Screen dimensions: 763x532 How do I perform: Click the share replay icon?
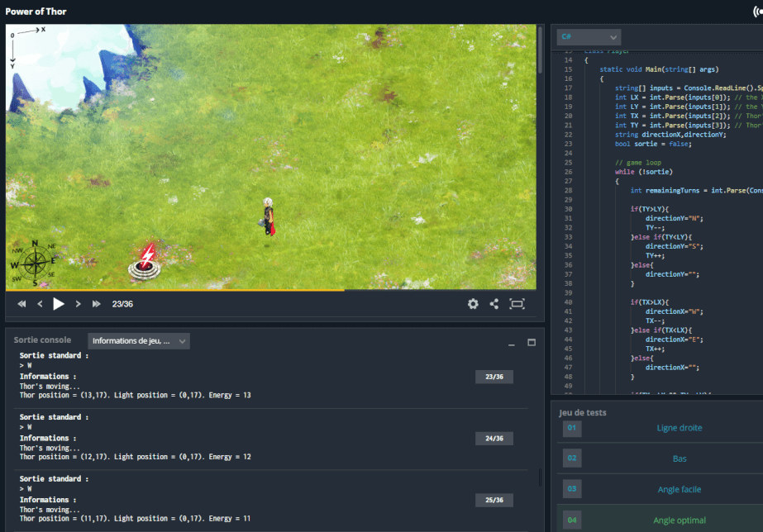(494, 304)
